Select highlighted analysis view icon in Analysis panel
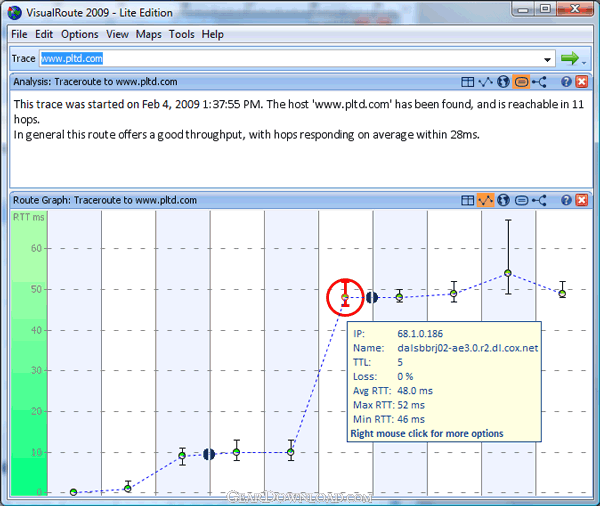 [521, 82]
